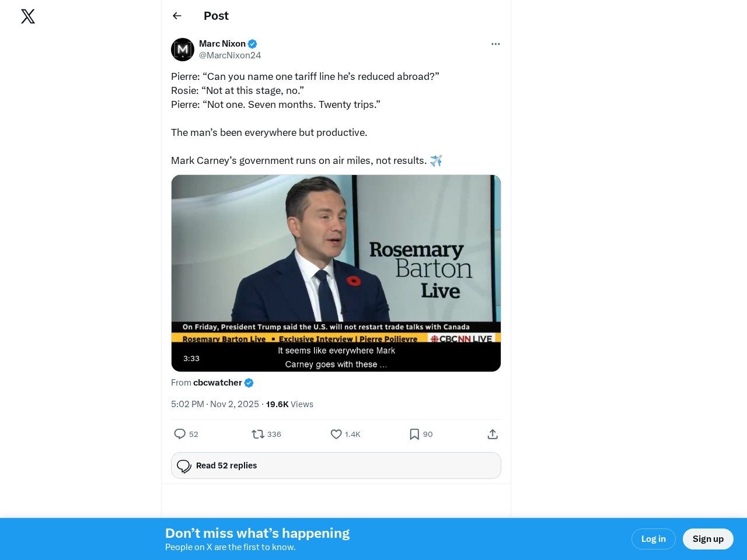Open the @MarcNixon24 handle link

coord(230,55)
